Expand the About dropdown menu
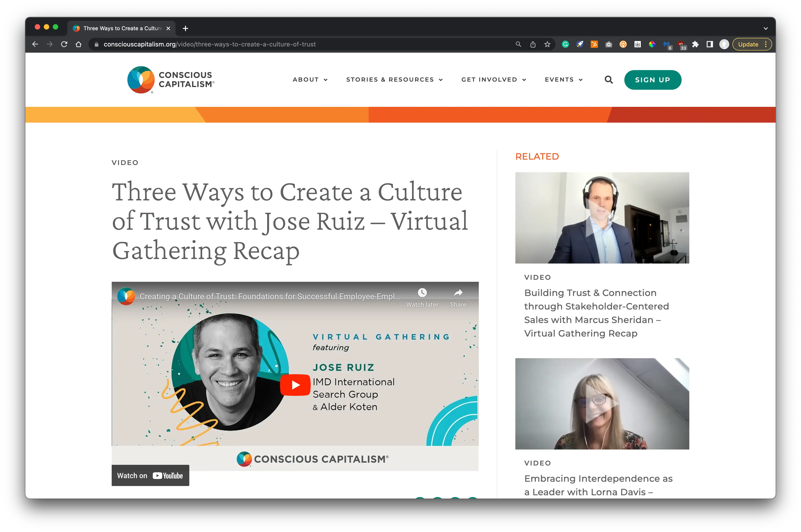The height and width of the screenshot is (532, 801). pyautogui.click(x=310, y=80)
